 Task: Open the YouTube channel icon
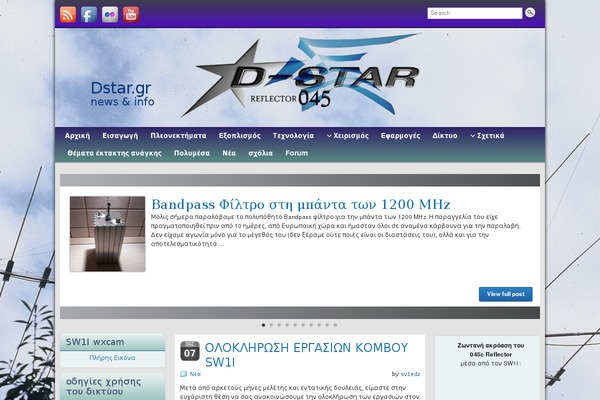click(x=131, y=15)
